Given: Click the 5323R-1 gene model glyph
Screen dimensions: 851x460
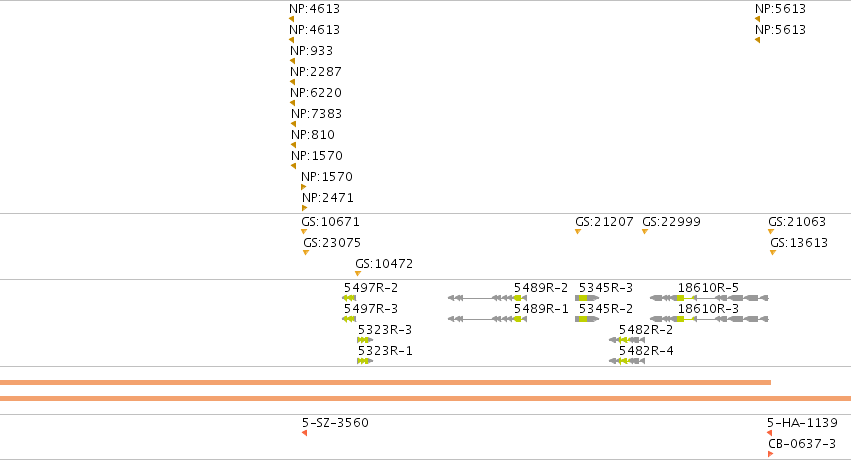Looking at the screenshot, I should click(365, 361).
